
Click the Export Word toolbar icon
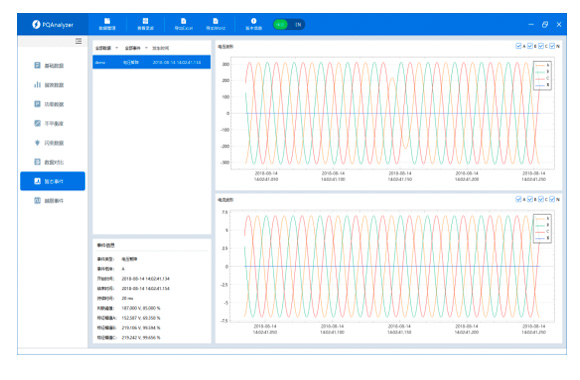pos(216,24)
